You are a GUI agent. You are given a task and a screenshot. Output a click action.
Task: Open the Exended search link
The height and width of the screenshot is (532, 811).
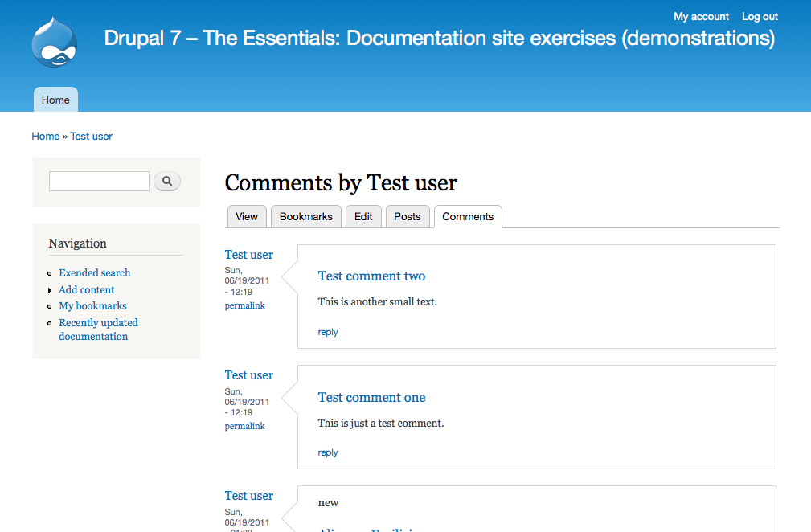94,272
